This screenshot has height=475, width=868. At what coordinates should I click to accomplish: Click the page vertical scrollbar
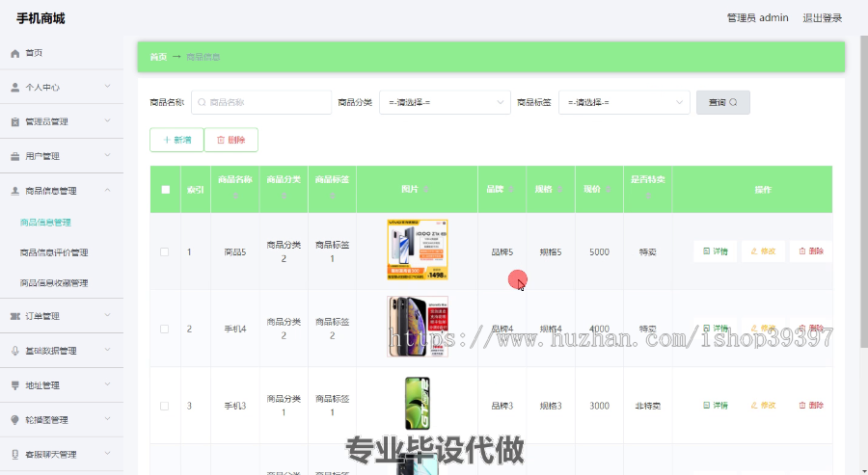tap(863, 192)
